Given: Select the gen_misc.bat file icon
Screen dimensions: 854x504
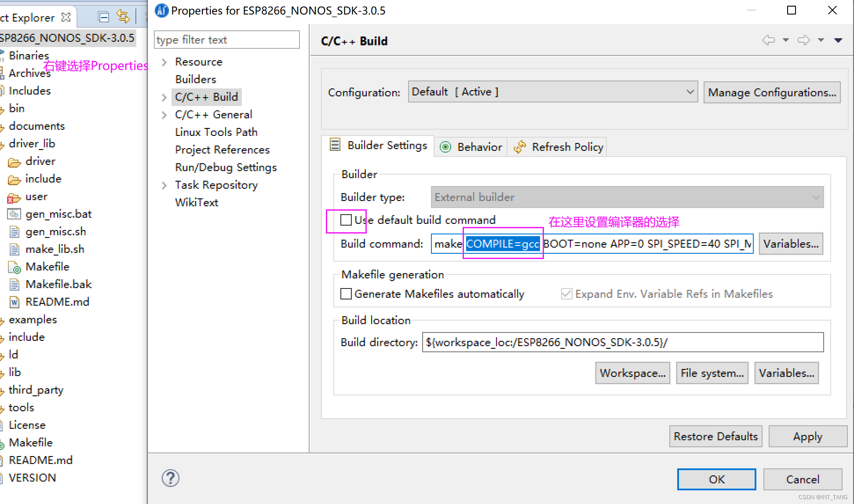Looking at the screenshot, I should click(14, 214).
